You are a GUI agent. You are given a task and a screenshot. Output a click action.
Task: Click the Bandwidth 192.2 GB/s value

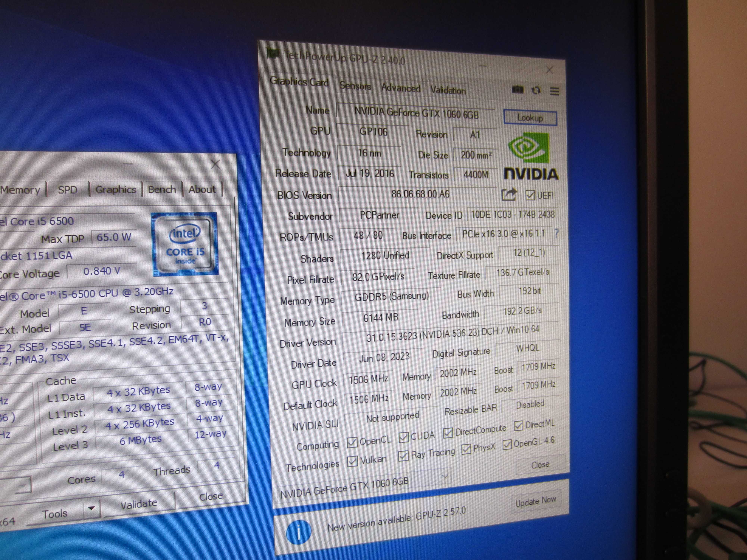point(522,311)
